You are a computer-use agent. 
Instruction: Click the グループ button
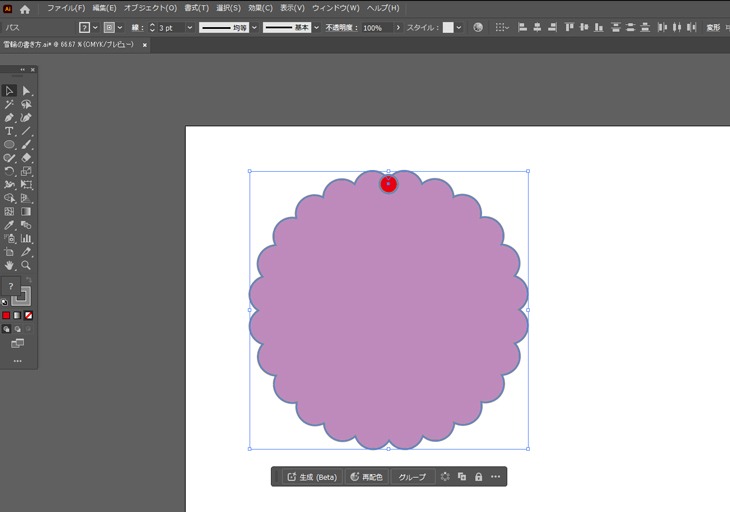pyautogui.click(x=412, y=477)
